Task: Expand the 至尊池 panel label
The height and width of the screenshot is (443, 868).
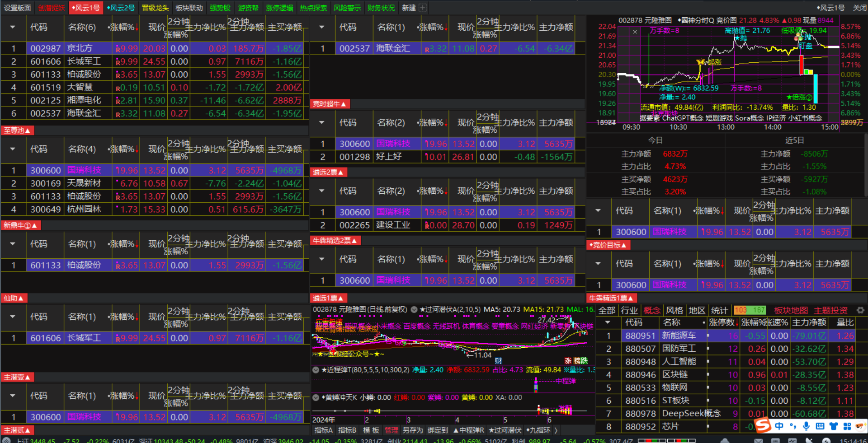Action: pos(17,131)
